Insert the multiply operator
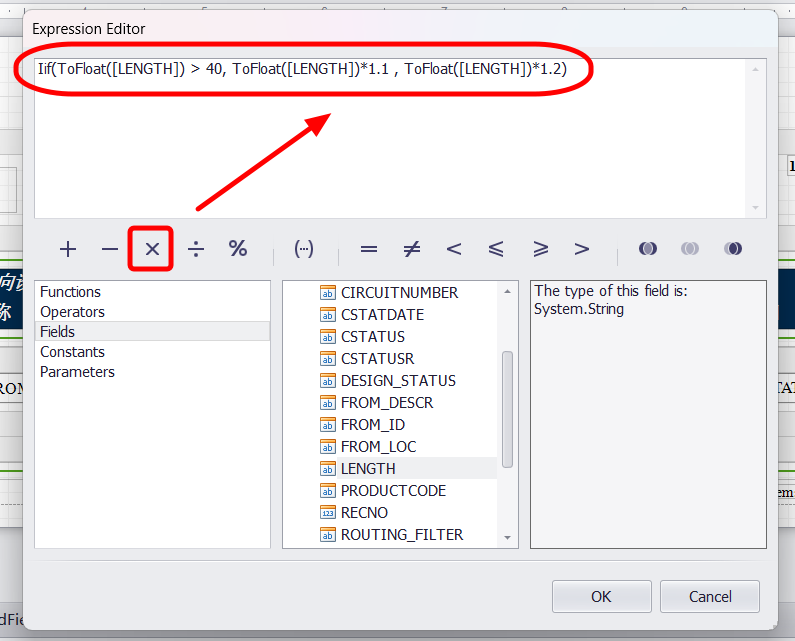 pos(152,249)
